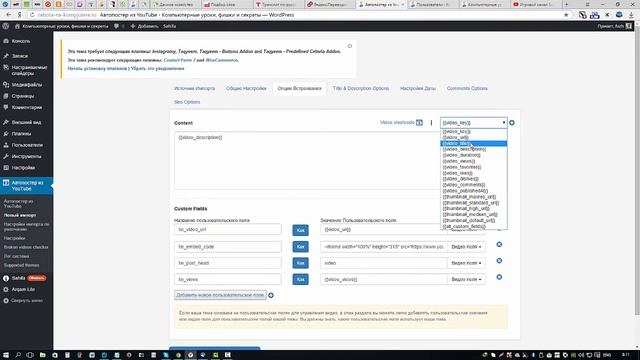Click the Video shortcode link
The height and width of the screenshot is (360, 640).
tap(397, 122)
